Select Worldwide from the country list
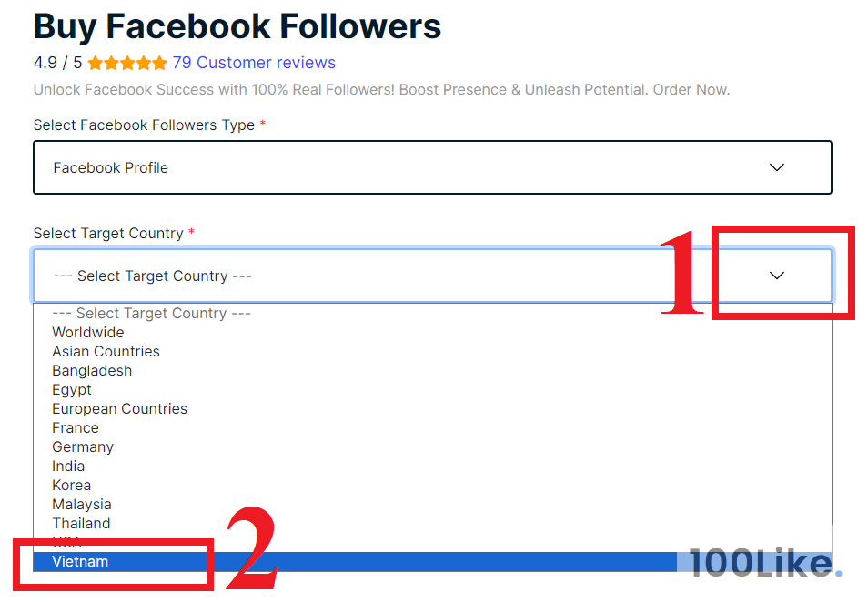The width and height of the screenshot is (868, 602). [88, 333]
